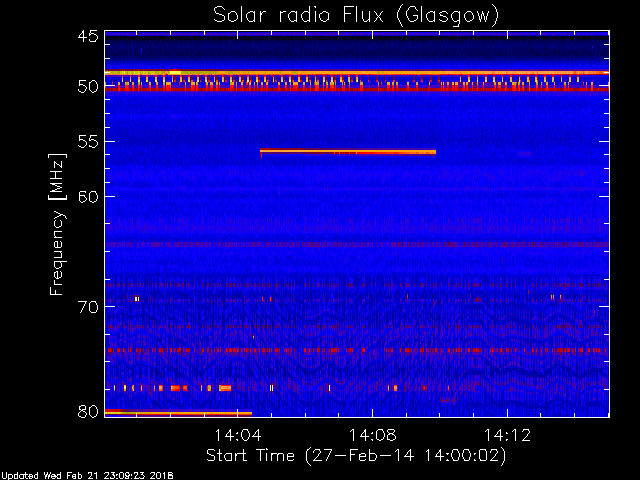Image resolution: width=640 pixels, height=480 pixels.
Task: Click the 60 frequency tick label
Action: click(88, 196)
